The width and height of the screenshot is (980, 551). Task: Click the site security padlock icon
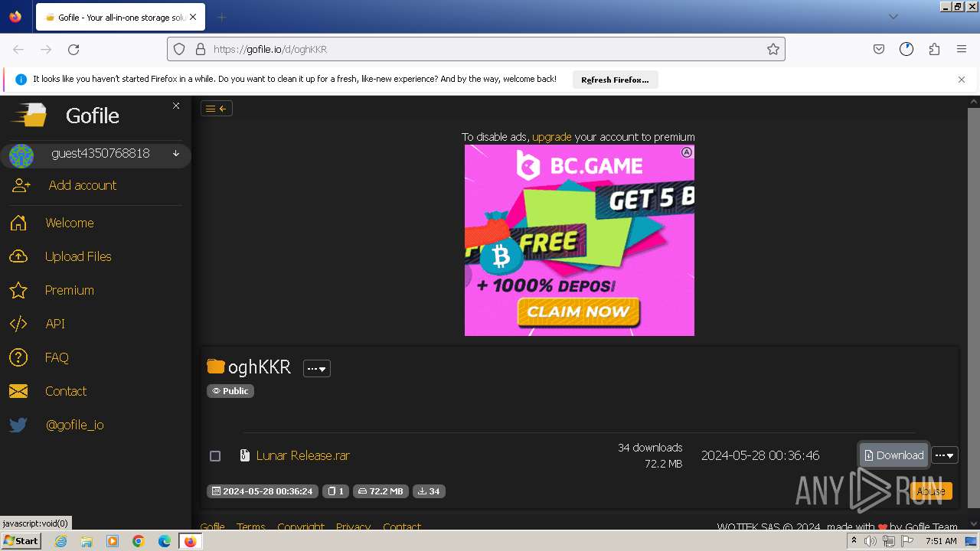[201, 49]
